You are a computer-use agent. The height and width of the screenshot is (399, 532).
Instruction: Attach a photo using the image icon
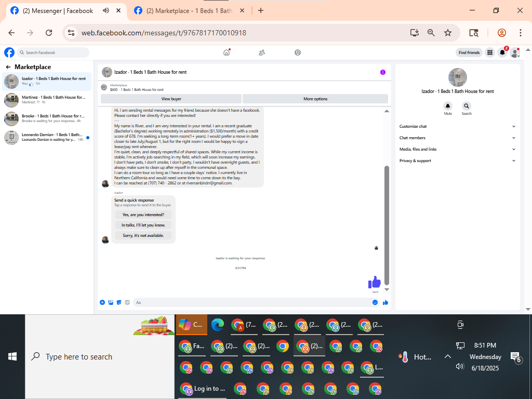click(111, 302)
